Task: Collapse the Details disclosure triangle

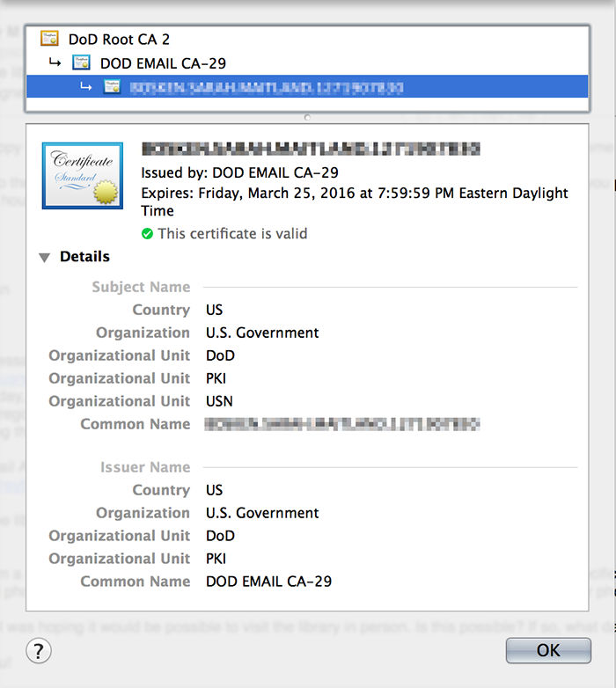Action: [44, 257]
